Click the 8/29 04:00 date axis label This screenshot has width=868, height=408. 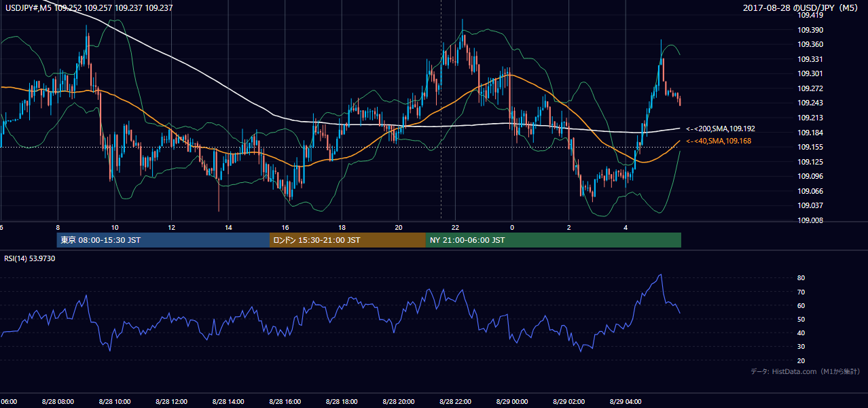[x=626, y=402]
